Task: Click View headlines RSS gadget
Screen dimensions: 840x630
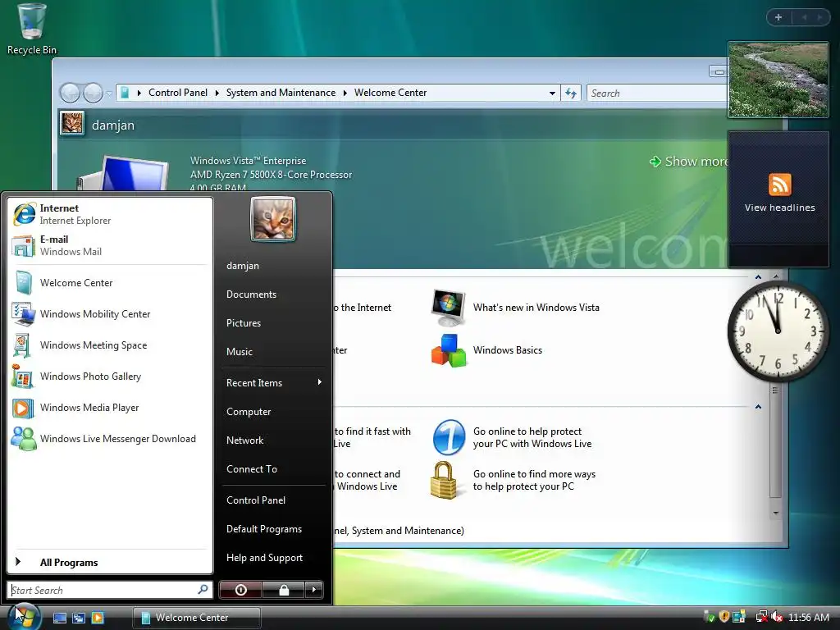Action: pyautogui.click(x=779, y=199)
